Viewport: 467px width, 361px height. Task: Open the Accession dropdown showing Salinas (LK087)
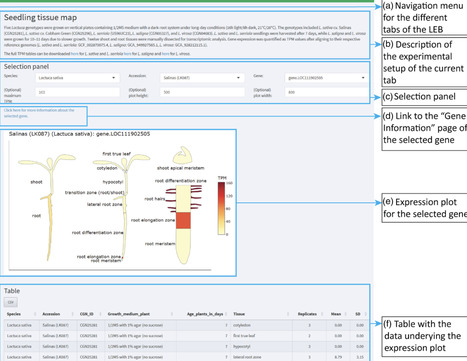pyautogui.click(x=202, y=78)
